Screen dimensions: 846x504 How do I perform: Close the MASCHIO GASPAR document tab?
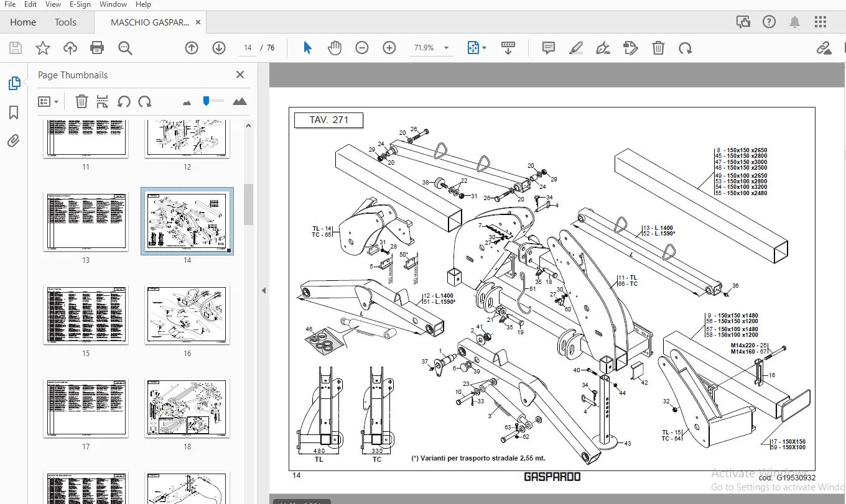coord(198,22)
